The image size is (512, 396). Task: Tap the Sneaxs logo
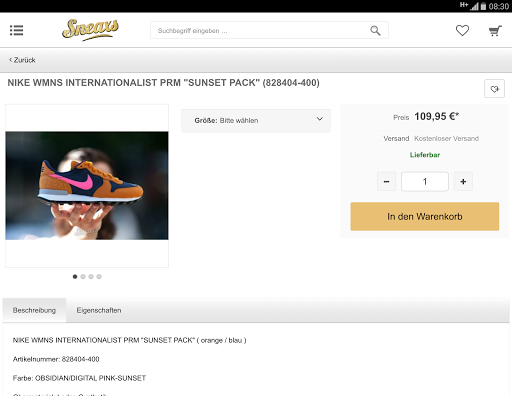point(90,30)
